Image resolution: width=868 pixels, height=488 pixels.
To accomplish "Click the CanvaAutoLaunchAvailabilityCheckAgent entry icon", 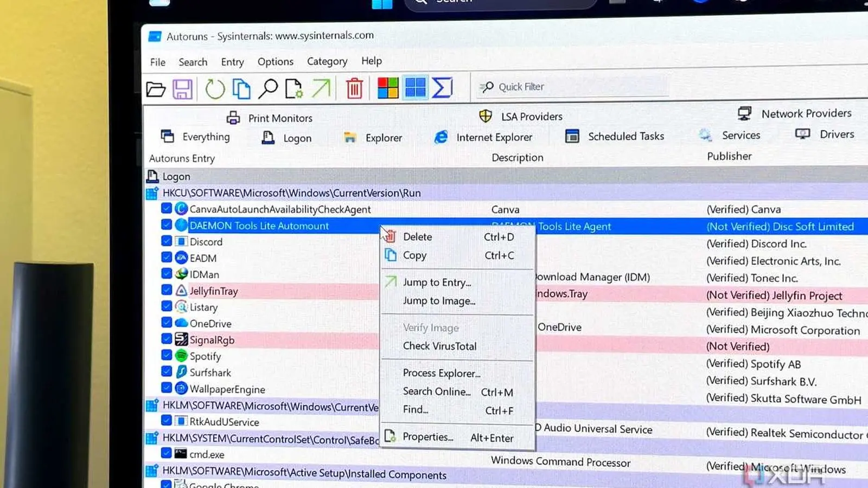I will tap(181, 209).
